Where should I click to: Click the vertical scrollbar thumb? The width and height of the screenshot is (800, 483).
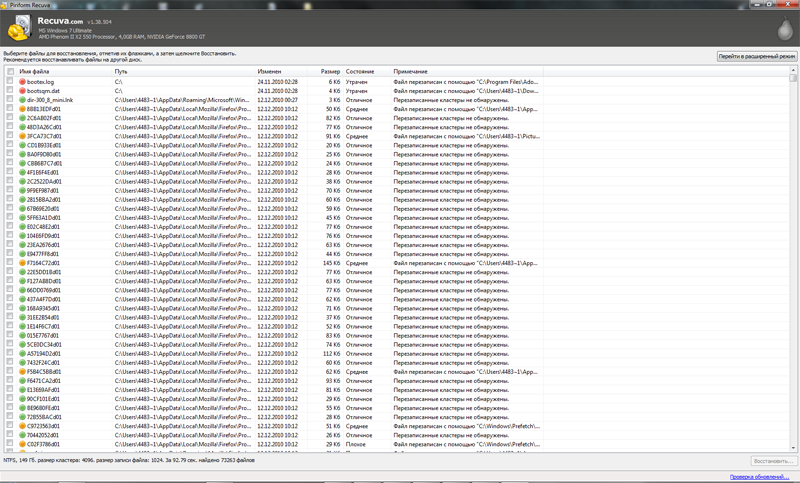click(x=793, y=78)
